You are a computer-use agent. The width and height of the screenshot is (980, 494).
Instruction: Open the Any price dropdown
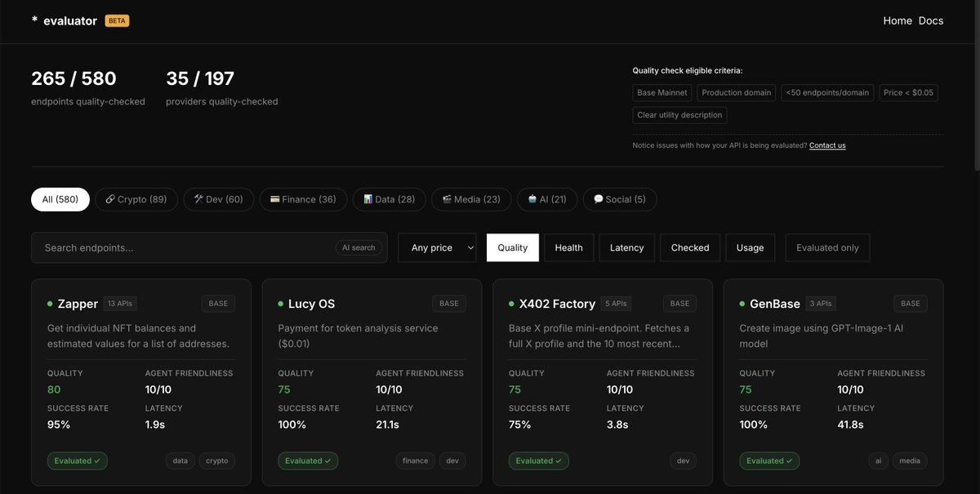pyautogui.click(x=437, y=247)
